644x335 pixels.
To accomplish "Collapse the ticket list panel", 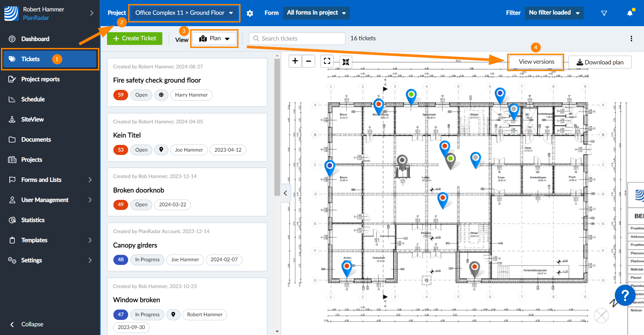I will [x=285, y=193].
